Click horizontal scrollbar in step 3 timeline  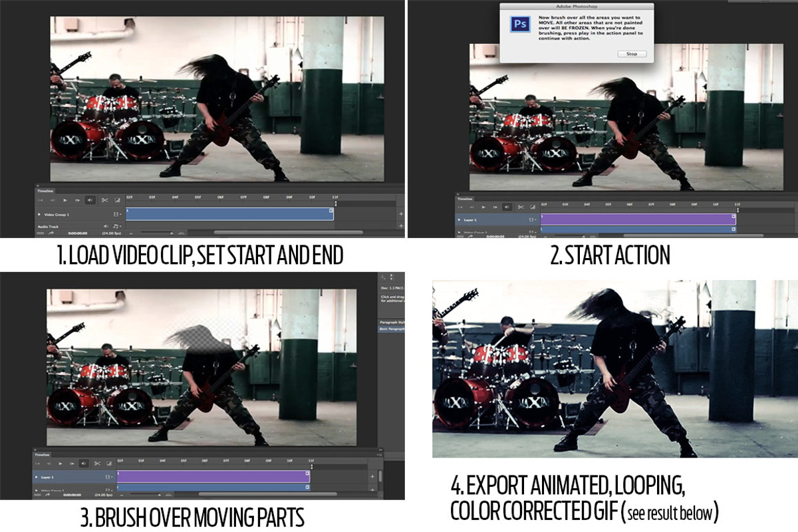[268, 494]
